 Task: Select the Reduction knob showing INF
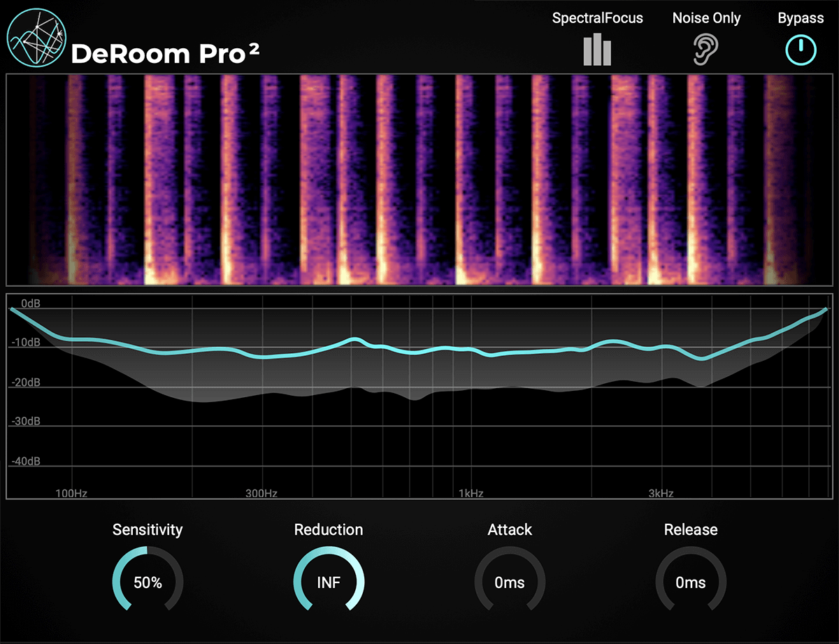[x=329, y=581]
